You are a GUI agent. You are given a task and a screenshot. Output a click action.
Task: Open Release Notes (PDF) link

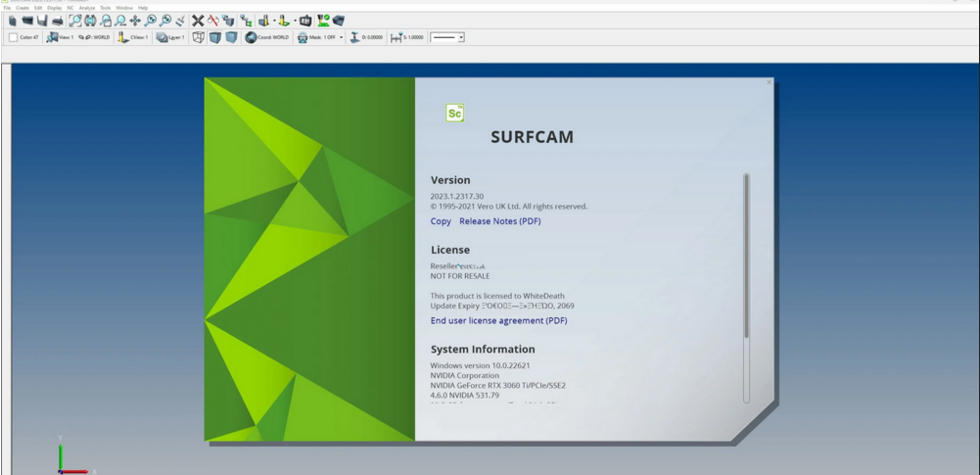(500, 221)
